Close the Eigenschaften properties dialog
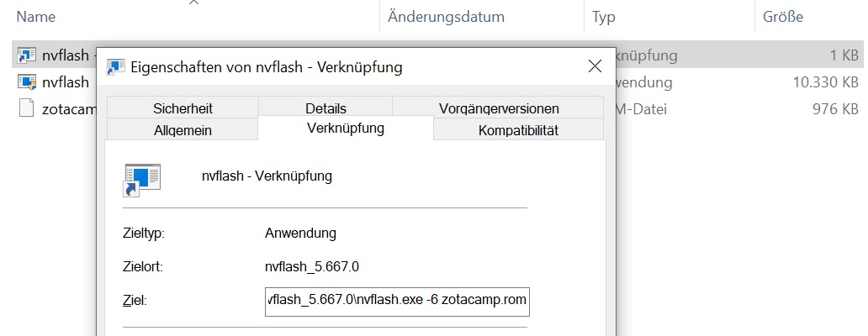Screen dimensions: 868x336 coord(595,67)
